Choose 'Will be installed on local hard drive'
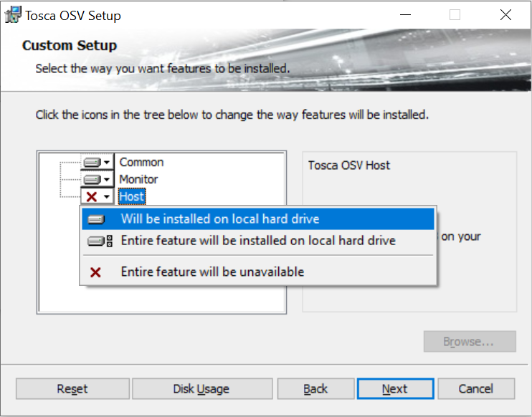 [220, 219]
